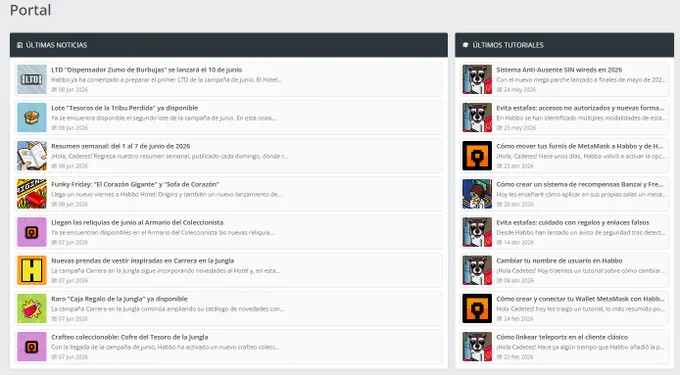Viewport: 680px width, 375px height.
Task: Open the purple thumbnail for Llegan las reliquias de junio
Action: point(32,232)
